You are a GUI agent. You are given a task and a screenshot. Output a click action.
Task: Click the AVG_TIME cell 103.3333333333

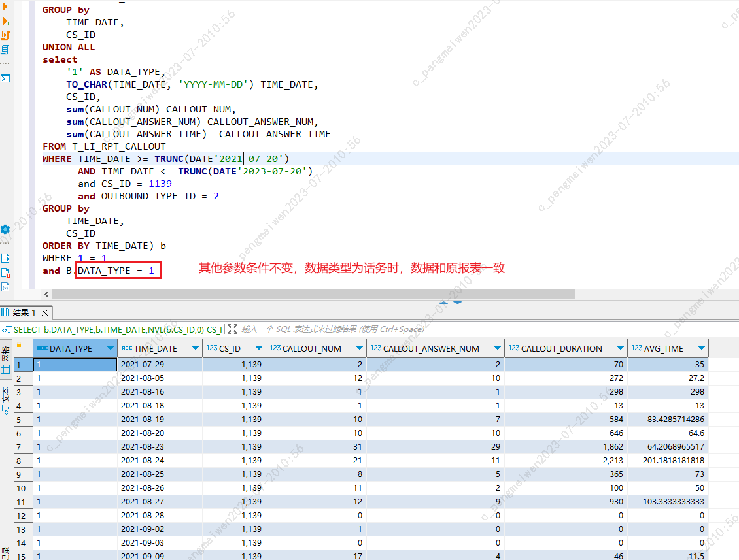tap(668, 502)
